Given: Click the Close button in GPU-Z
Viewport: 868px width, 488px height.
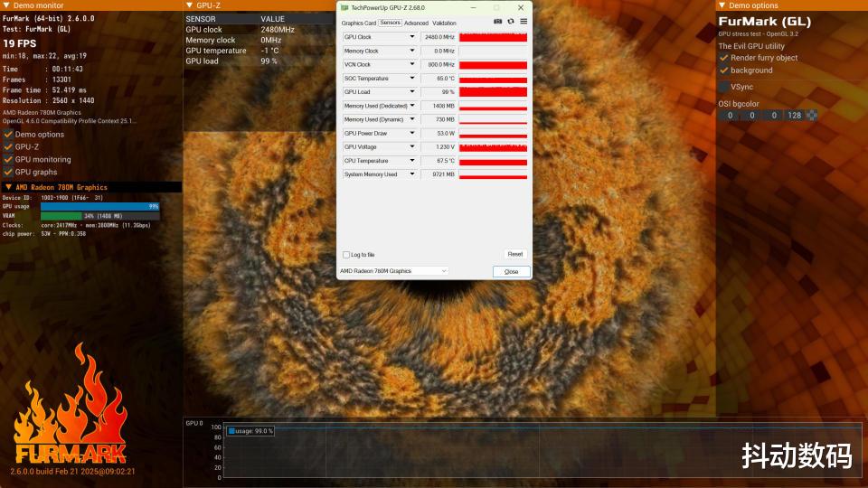Looking at the screenshot, I should click(512, 272).
